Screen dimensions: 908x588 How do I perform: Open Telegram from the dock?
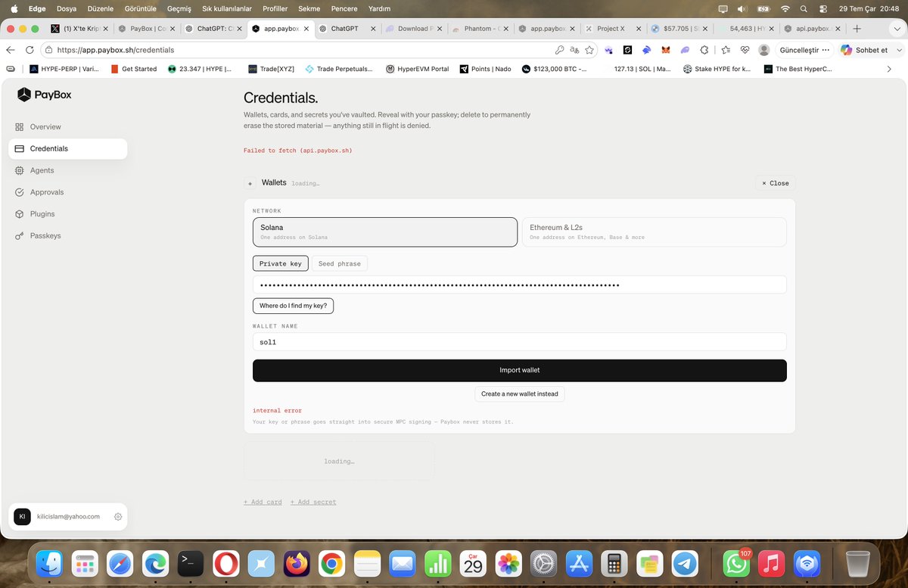tap(686, 564)
